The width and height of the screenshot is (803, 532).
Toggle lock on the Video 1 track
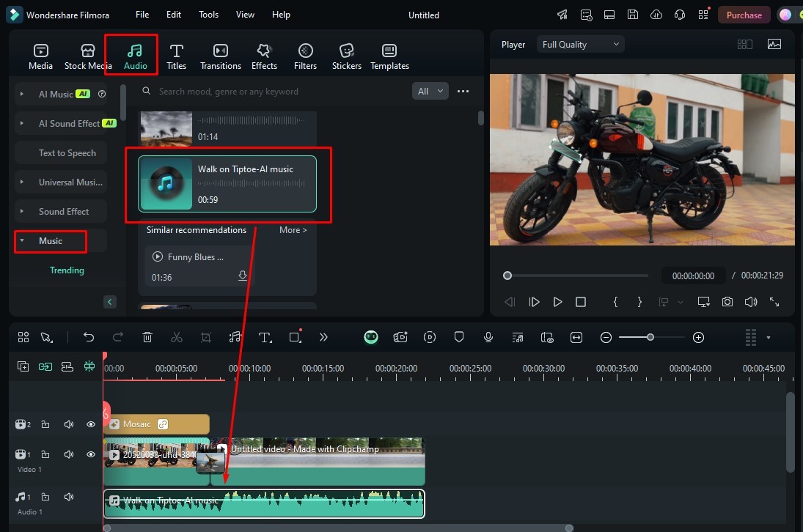pos(45,454)
